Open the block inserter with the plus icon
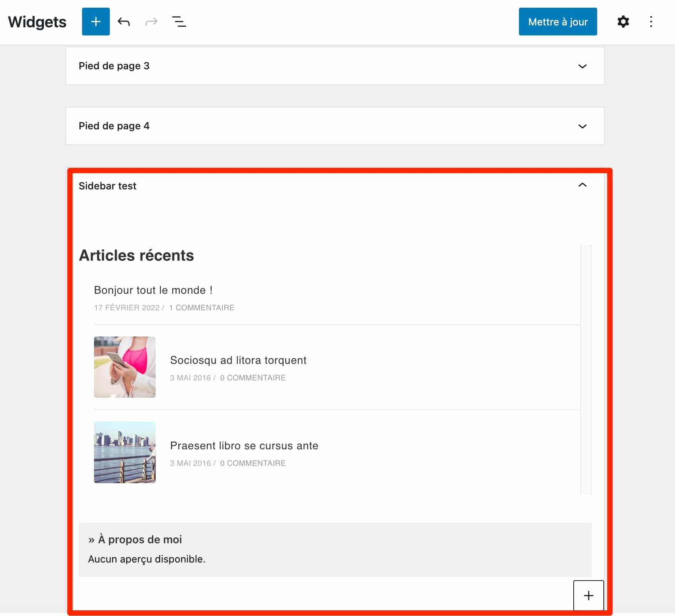Screen dimensions: 675x616 click(95, 22)
